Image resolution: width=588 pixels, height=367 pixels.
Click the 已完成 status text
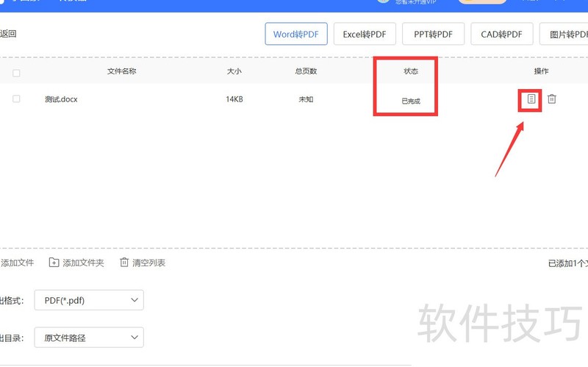pos(411,101)
